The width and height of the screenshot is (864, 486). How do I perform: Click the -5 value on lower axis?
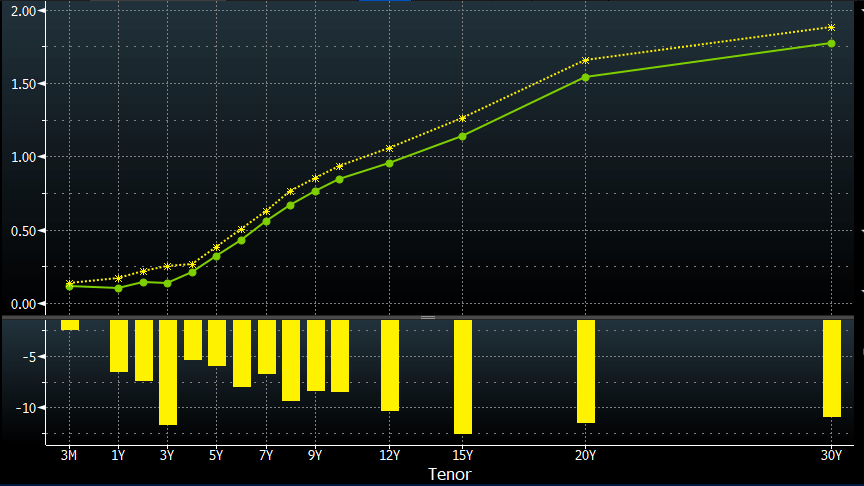pos(30,357)
